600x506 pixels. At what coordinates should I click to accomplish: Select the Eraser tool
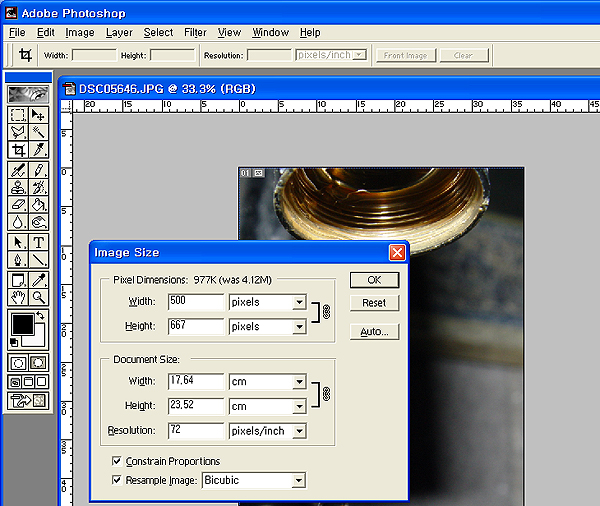[x=18, y=204]
